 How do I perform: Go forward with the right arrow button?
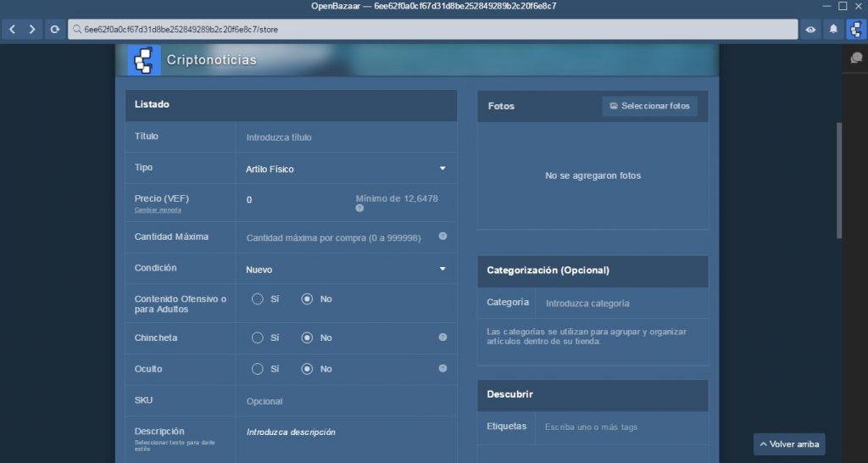[x=32, y=30]
